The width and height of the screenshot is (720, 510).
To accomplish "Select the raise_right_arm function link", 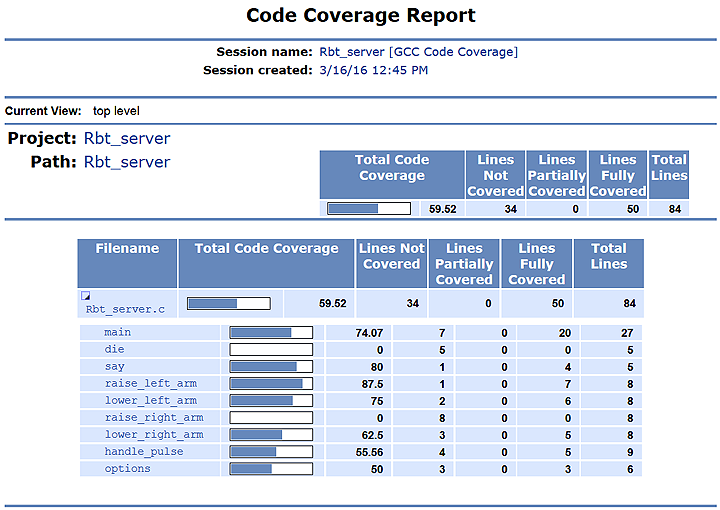I will pos(153,417).
